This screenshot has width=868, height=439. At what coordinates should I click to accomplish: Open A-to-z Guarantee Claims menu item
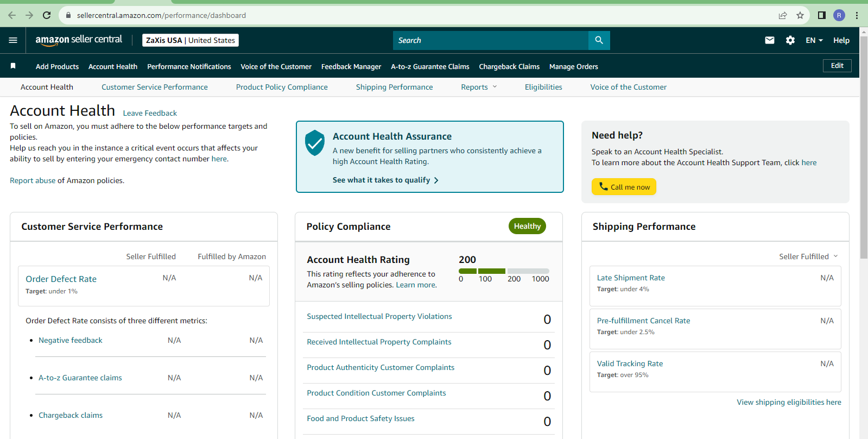click(430, 66)
